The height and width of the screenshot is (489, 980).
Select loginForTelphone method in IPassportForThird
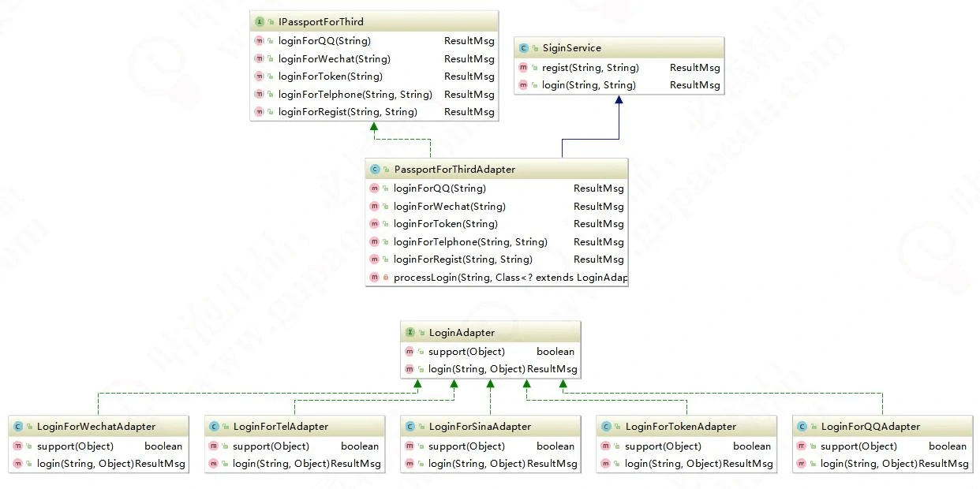355,95
